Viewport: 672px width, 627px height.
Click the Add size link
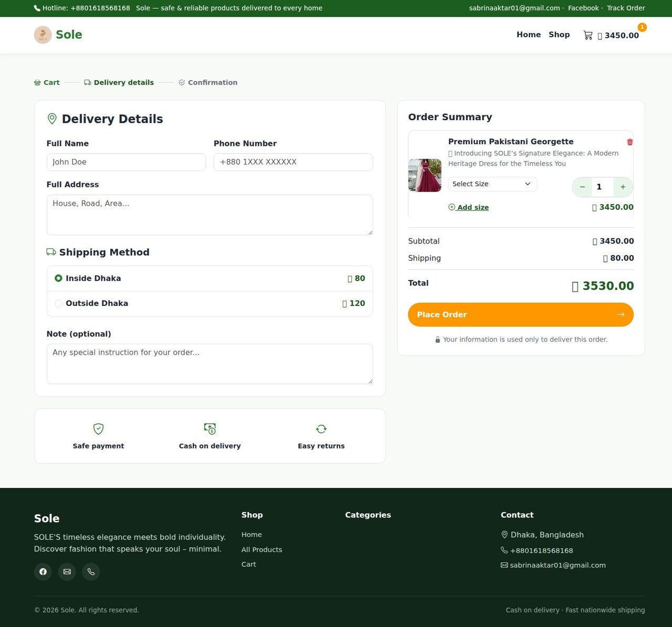[468, 207]
